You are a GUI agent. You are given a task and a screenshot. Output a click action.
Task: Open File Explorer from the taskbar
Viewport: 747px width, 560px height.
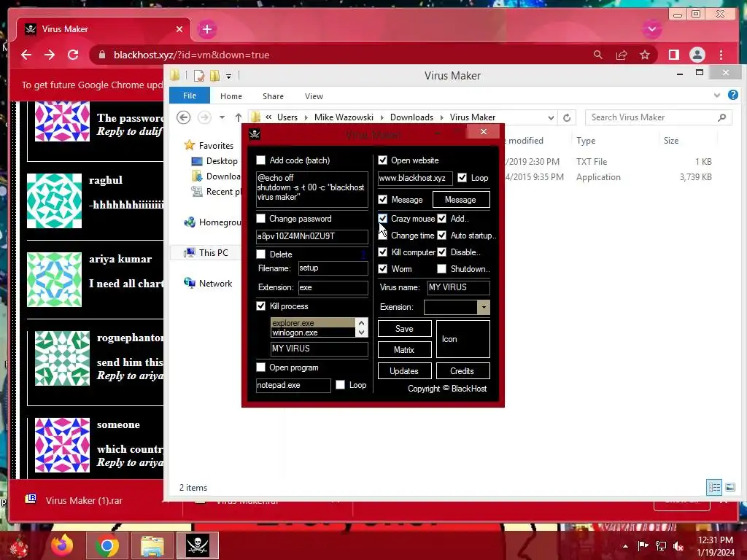pyautogui.click(x=152, y=545)
